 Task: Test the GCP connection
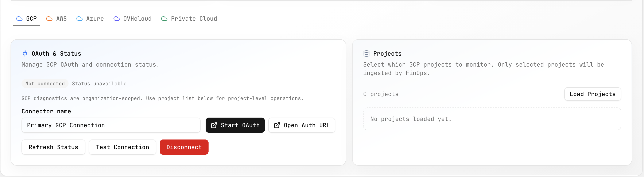click(122, 147)
